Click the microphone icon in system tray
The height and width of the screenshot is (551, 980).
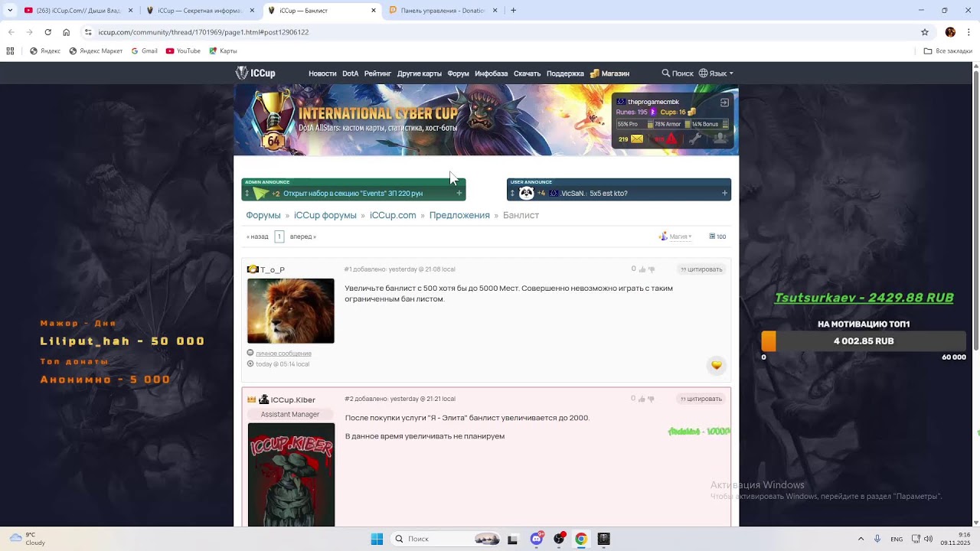click(x=877, y=539)
